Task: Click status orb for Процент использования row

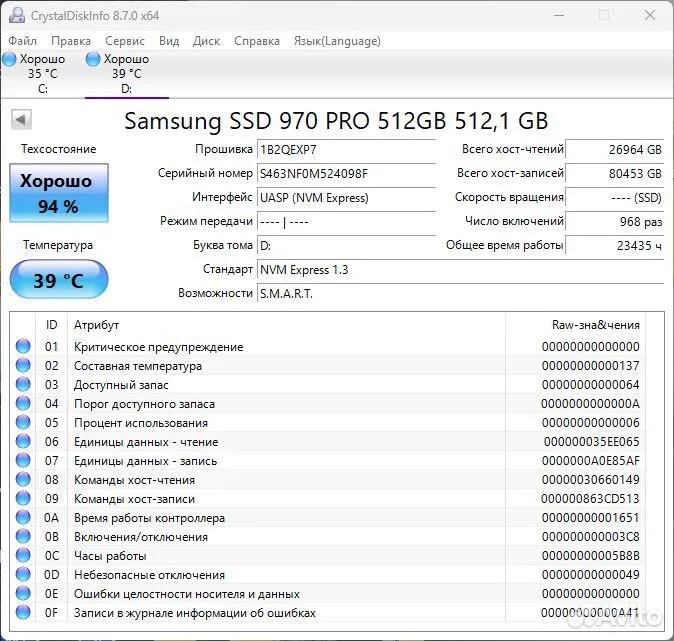Action: tap(23, 423)
